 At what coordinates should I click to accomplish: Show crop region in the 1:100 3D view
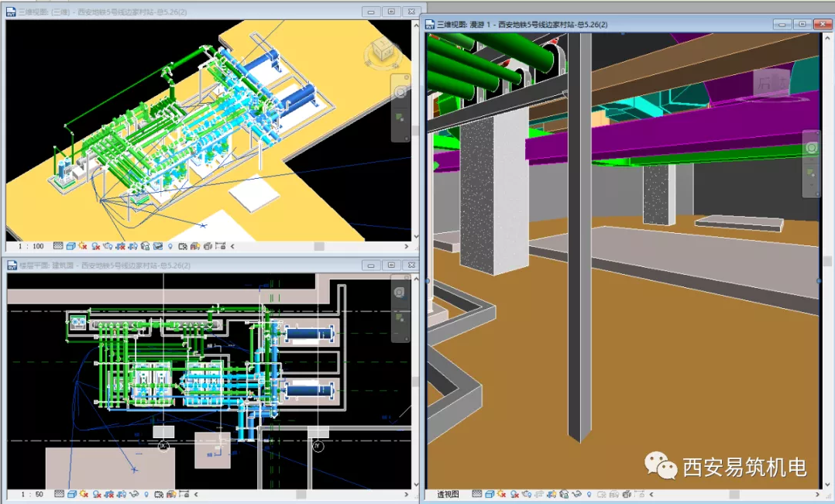[x=132, y=246]
